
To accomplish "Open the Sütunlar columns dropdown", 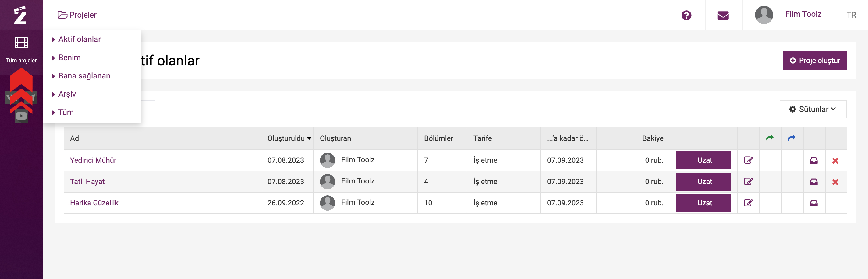I will coord(813,109).
